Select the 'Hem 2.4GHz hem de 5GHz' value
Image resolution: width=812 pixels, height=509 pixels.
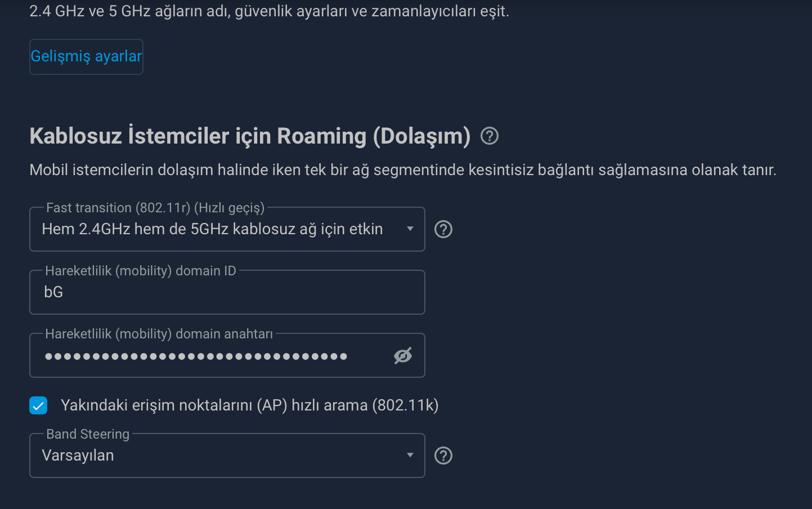(212, 229)
